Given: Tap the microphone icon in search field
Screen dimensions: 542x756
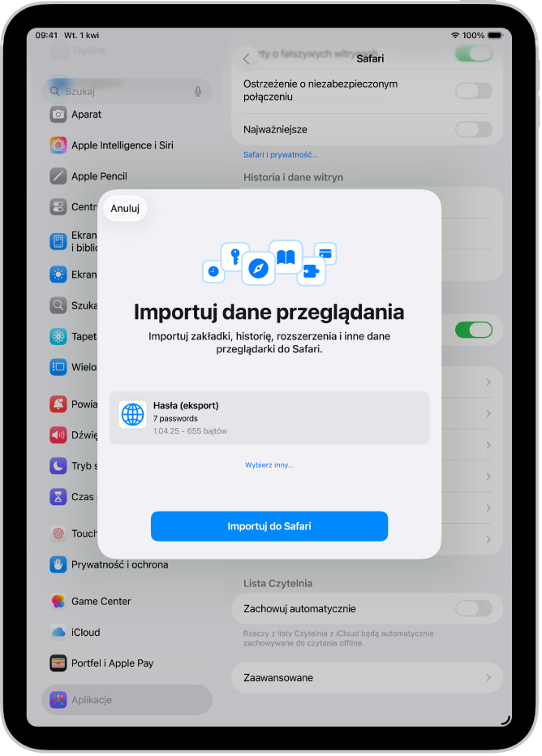Looking at the screenshot, I should (197, 91).
